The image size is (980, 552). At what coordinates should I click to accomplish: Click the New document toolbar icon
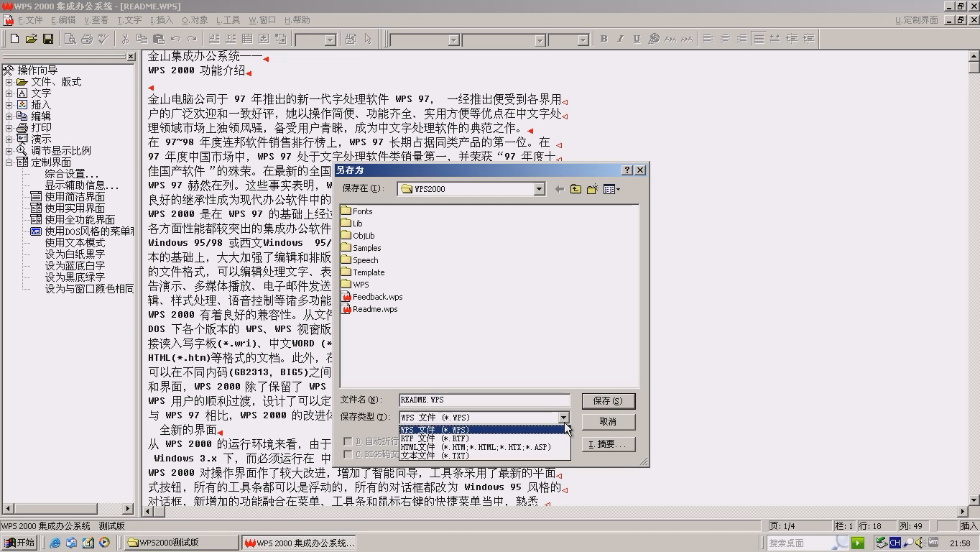[14, 39]
